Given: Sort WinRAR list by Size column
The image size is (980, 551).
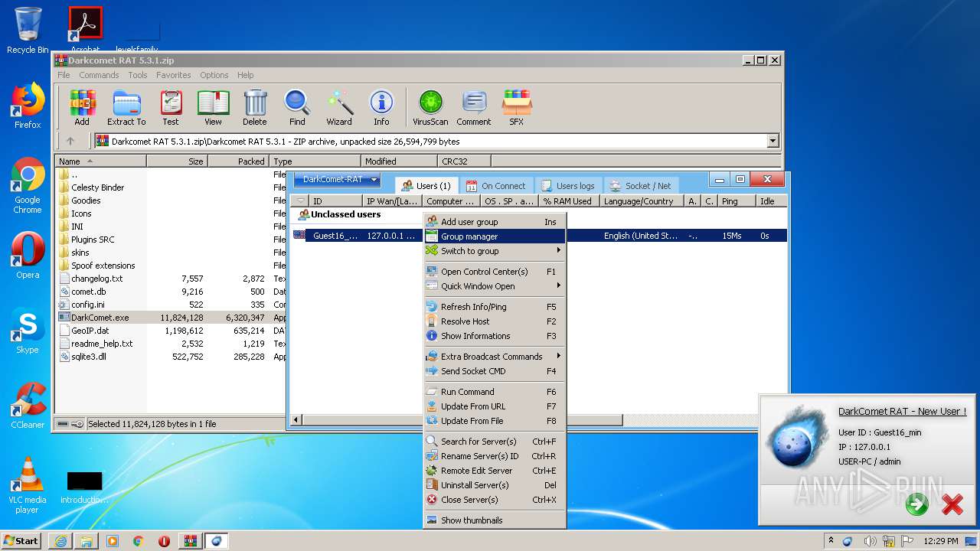Looking at the screenshot, I should coord(177,161).
